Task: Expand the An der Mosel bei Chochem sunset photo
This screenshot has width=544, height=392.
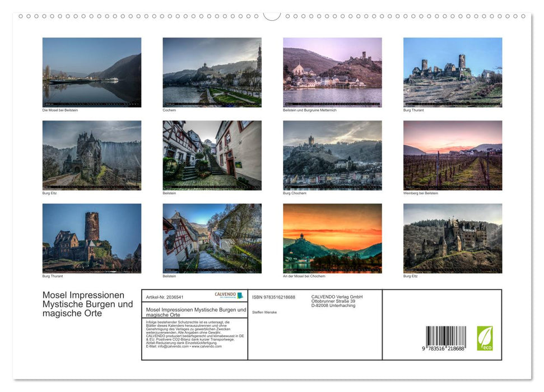Action: tap(332, 238)
